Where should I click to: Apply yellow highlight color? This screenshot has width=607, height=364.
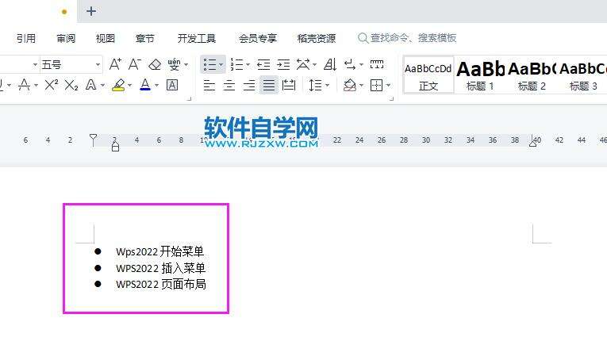pos(118,85)
